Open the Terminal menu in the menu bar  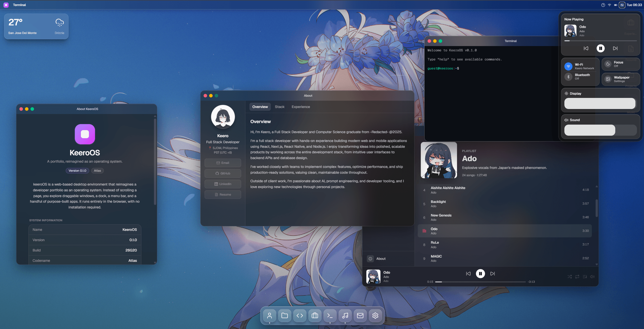(19, 5)
